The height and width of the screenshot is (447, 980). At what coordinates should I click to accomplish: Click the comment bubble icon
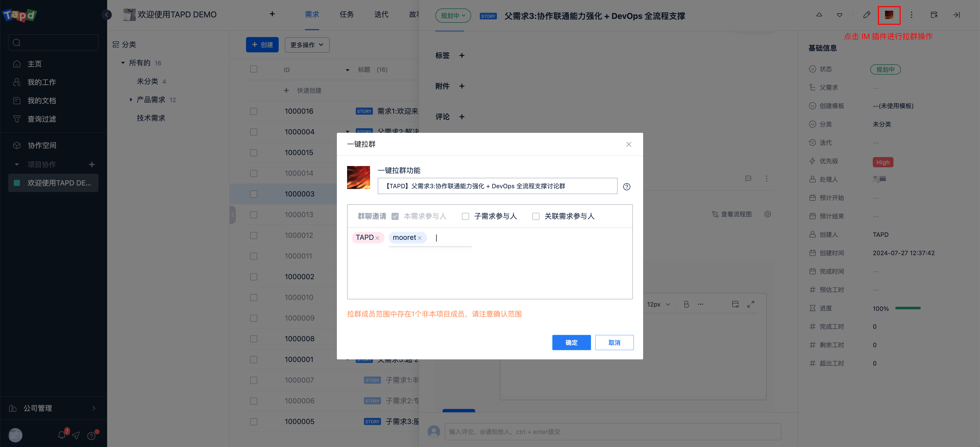click(x=748, y=179)
